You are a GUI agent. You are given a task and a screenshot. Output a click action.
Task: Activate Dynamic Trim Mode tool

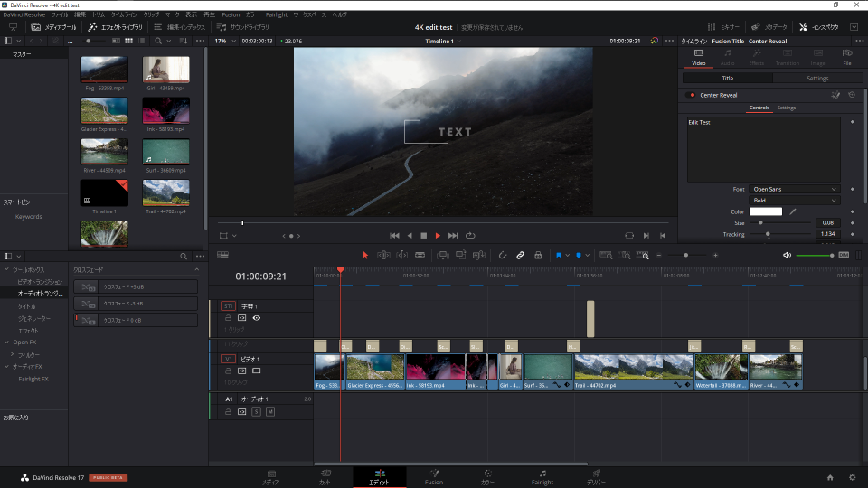coord(402,255)
